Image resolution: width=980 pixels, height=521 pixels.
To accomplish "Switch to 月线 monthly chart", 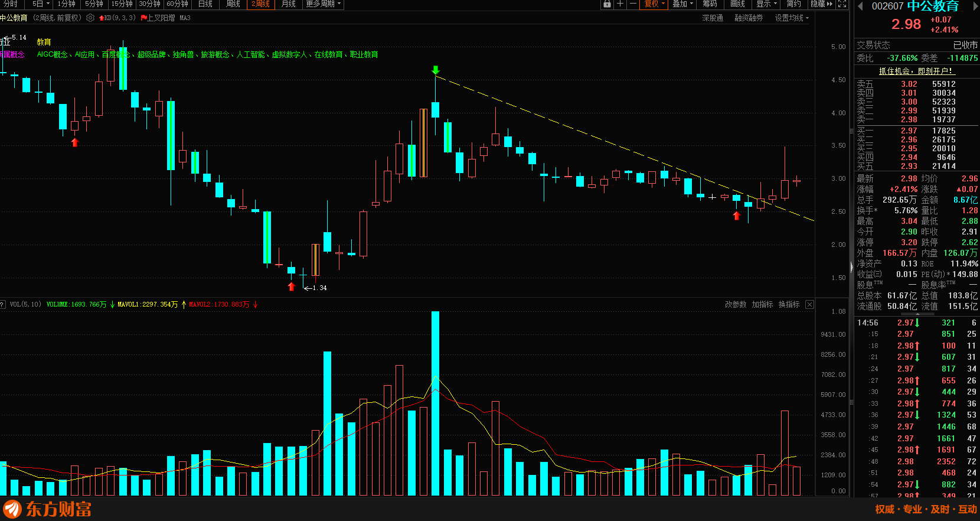I will click(x=289, y=4).
